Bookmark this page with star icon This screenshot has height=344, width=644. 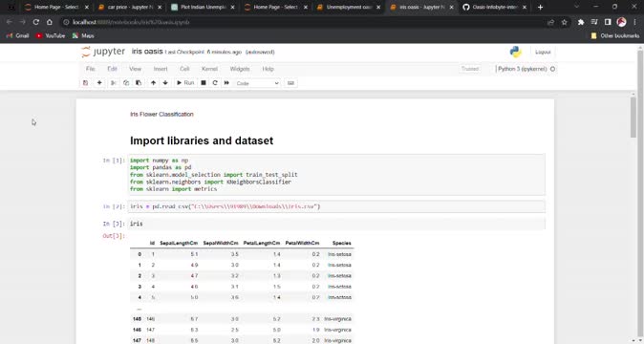coord(565,22)
